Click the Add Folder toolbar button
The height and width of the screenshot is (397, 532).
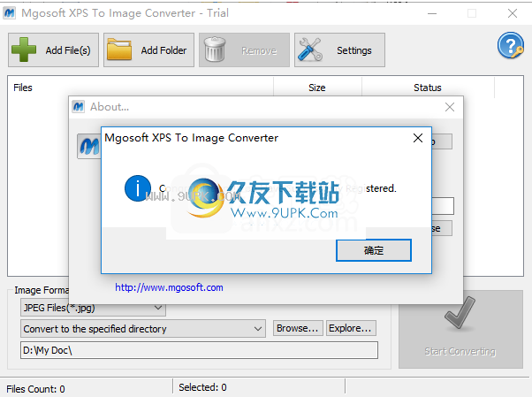pos(148,50)
